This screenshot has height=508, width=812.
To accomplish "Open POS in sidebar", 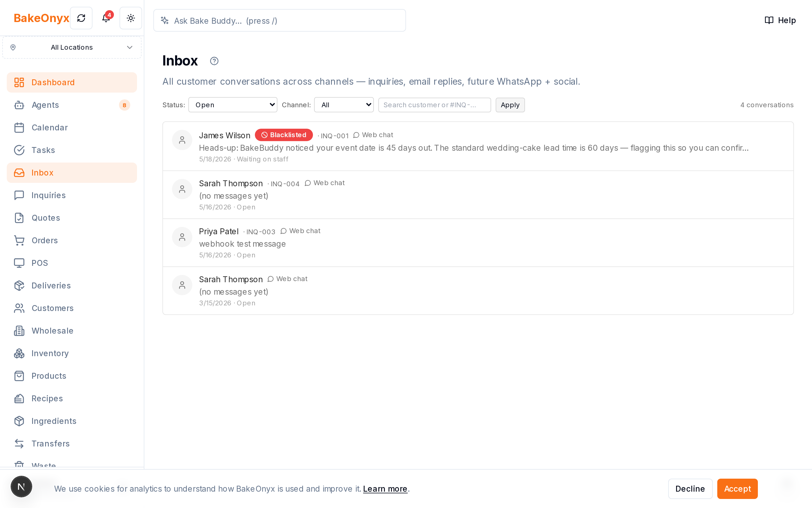I will [72, 263].
